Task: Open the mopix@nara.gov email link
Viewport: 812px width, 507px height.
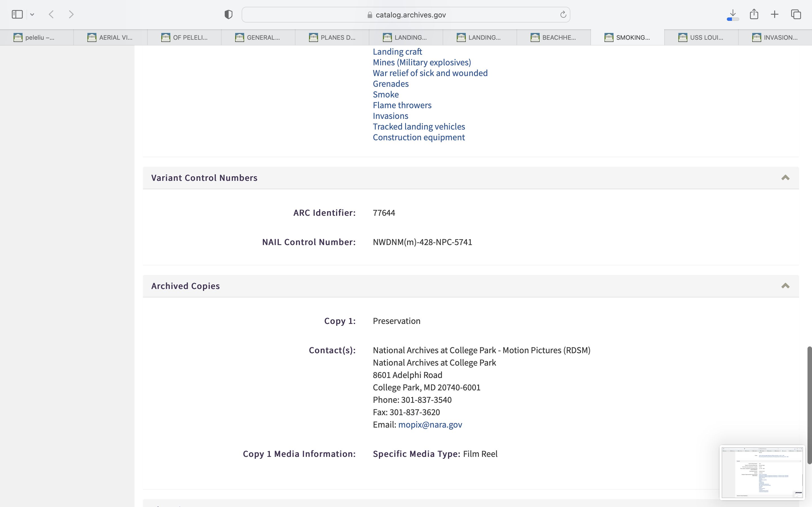Action: tap(430, 424)
